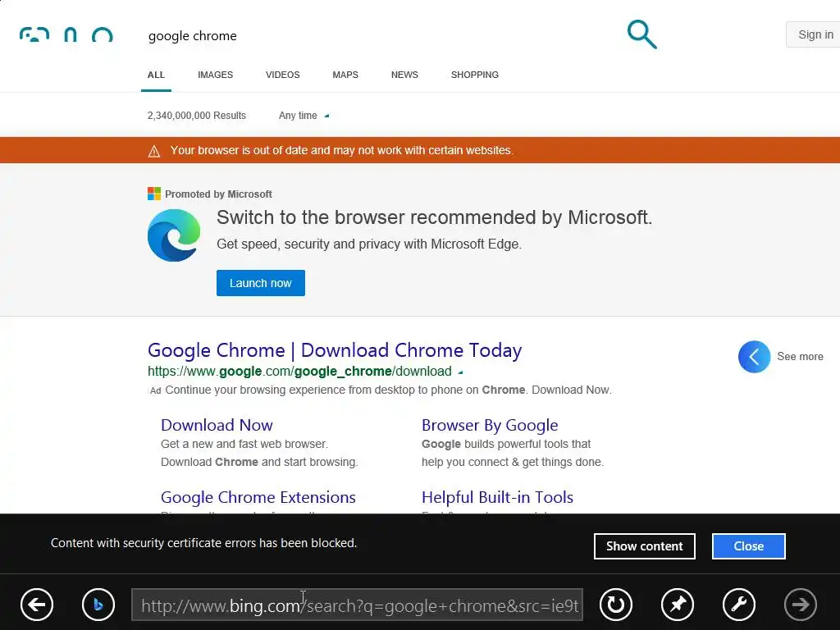Click the 2,340,000,000 Results text
Image resolution: width=840 pixels, height=630 pixels.
coord(197,115)
